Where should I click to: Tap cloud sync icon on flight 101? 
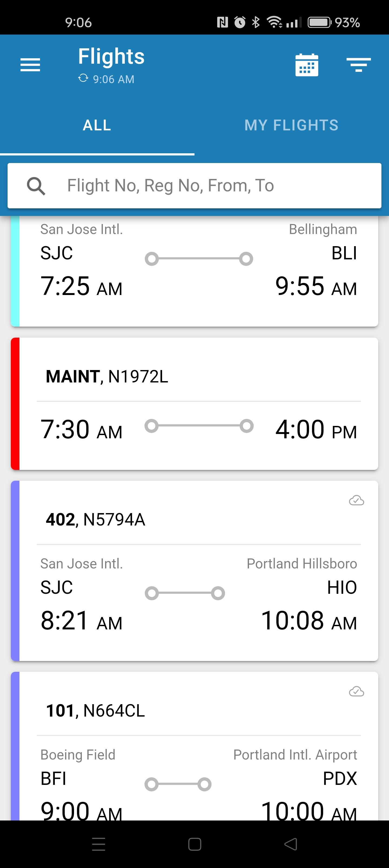coord(356,691)
